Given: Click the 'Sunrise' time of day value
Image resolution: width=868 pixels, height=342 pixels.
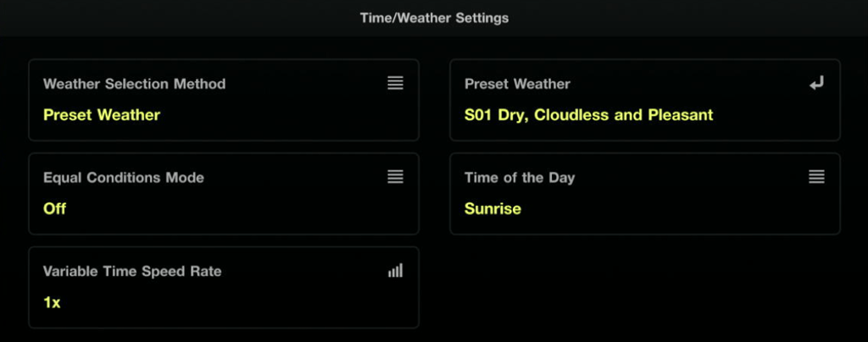Looking at the screenshot, I should (x=492, y=209).
